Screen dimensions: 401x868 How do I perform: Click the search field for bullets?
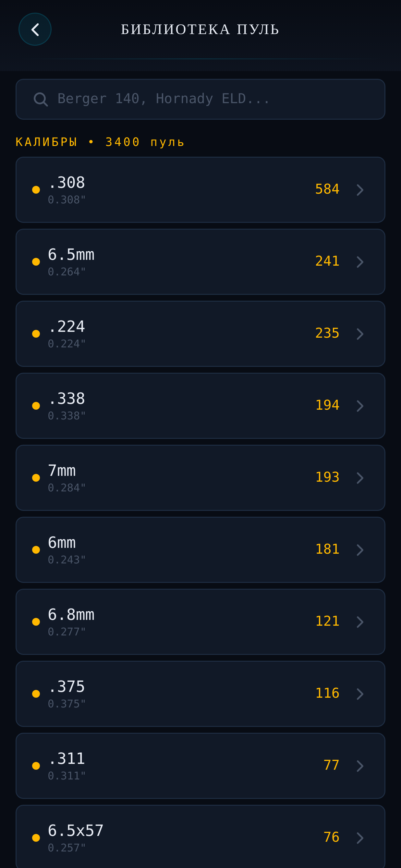pyautogui.click(x=200, y=99)
